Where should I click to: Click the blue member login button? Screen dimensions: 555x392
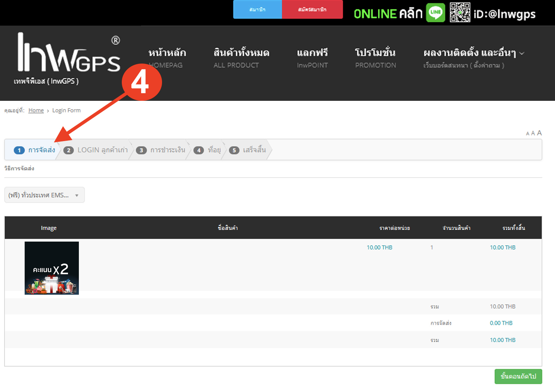pos(257,10)
